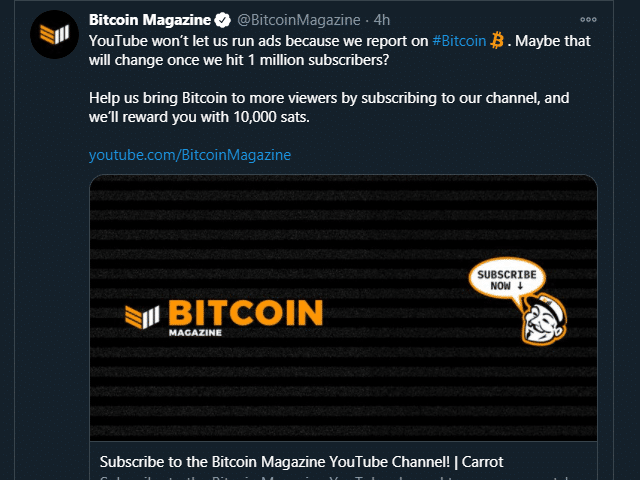Open the tweet's three-dot more options menu
The image size is (640, 480).
pos(588,20)
